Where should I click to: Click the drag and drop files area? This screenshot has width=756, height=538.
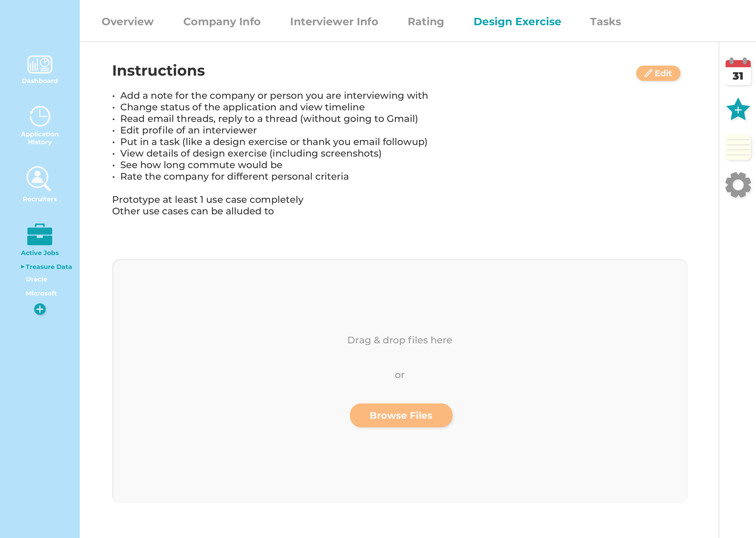pos(400,381)
